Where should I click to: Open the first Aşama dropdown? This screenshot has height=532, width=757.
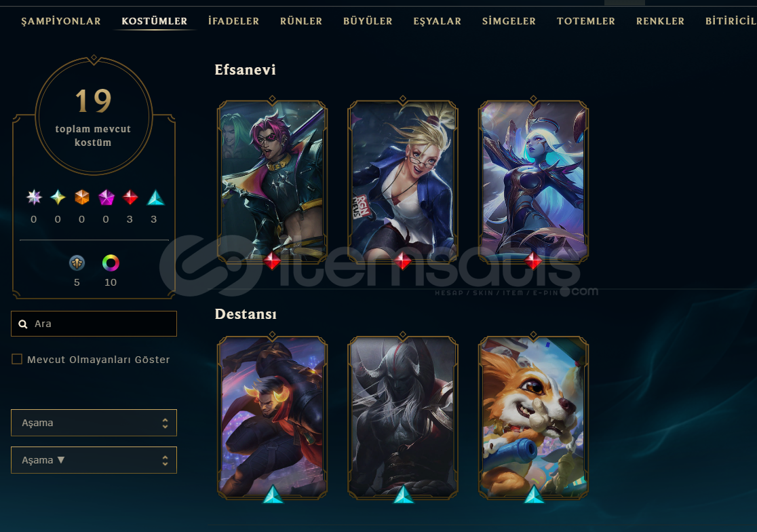coord(94,423)
